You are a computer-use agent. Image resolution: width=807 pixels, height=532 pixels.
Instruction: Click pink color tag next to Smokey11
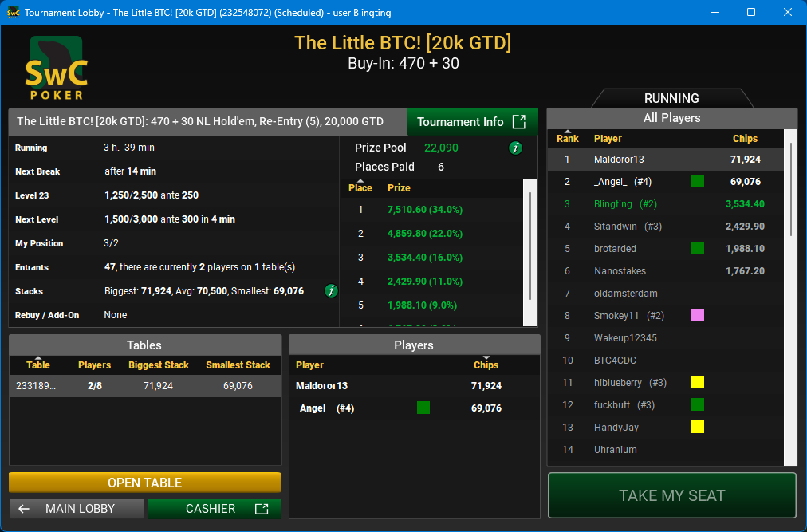(698, 315)
